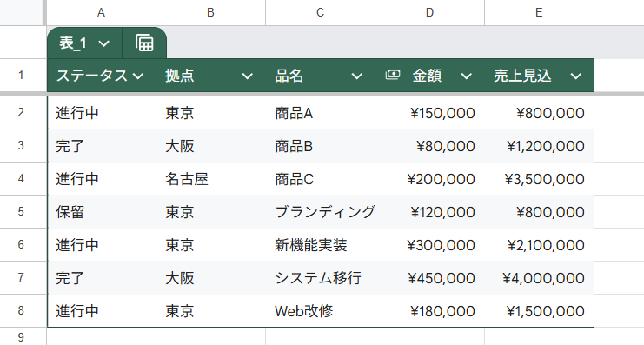Click the 名古屋 cell

pos(210,179)
